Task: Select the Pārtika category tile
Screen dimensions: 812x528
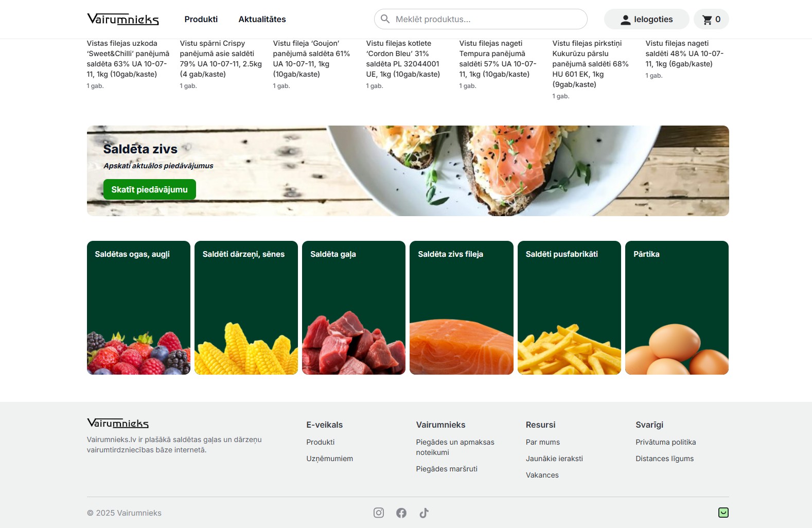Action: (677, 308)
